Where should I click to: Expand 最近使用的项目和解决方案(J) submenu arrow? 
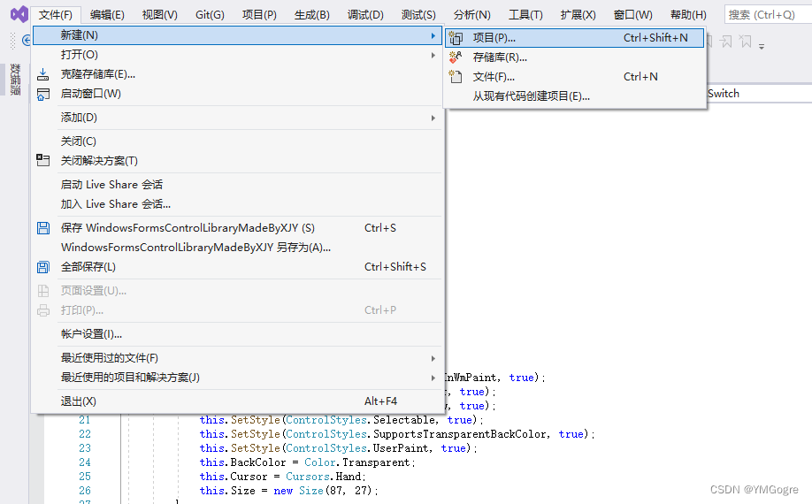[x=433, y=378]
